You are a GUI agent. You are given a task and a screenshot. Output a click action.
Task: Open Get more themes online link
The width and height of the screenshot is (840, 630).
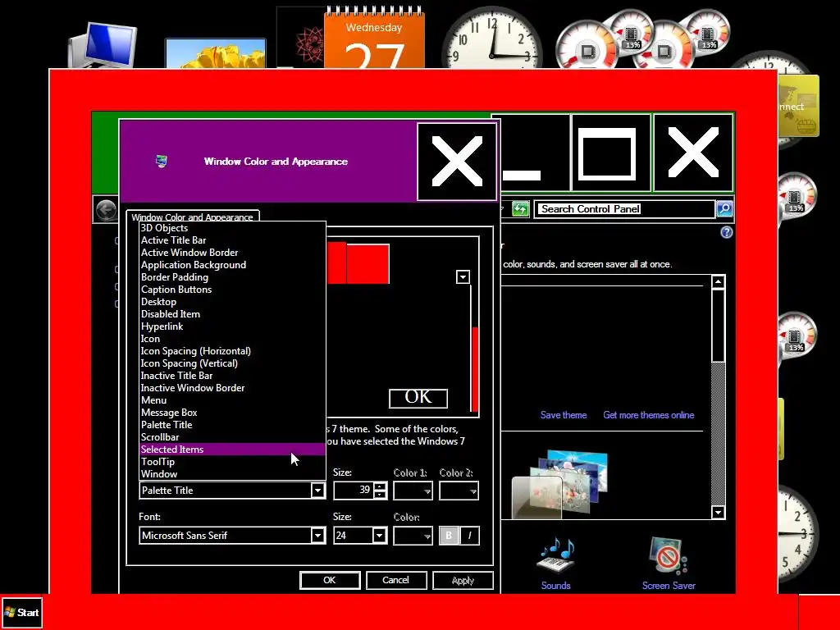coord(648,415)
